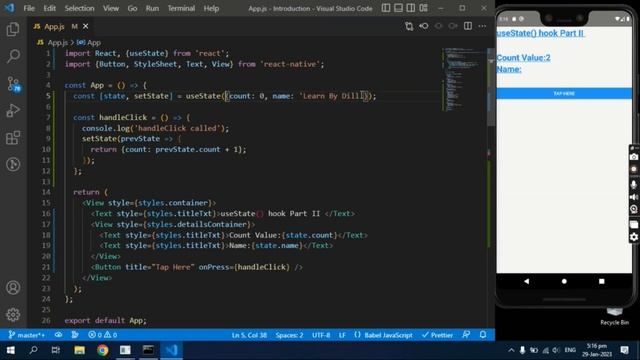Click the 'Name:' text in emulator
Image resolution: width=640 pixels, height=360 pixels.
(x=509, y=69)
